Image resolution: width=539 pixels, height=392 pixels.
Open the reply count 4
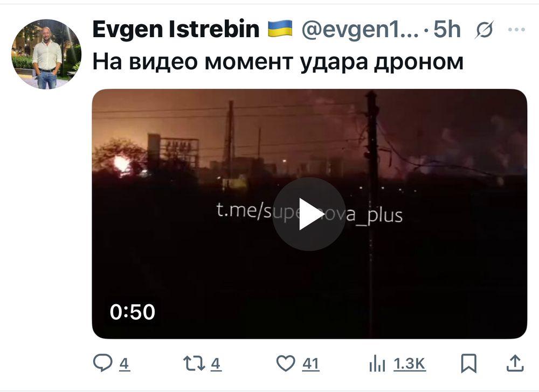[125, 363]
